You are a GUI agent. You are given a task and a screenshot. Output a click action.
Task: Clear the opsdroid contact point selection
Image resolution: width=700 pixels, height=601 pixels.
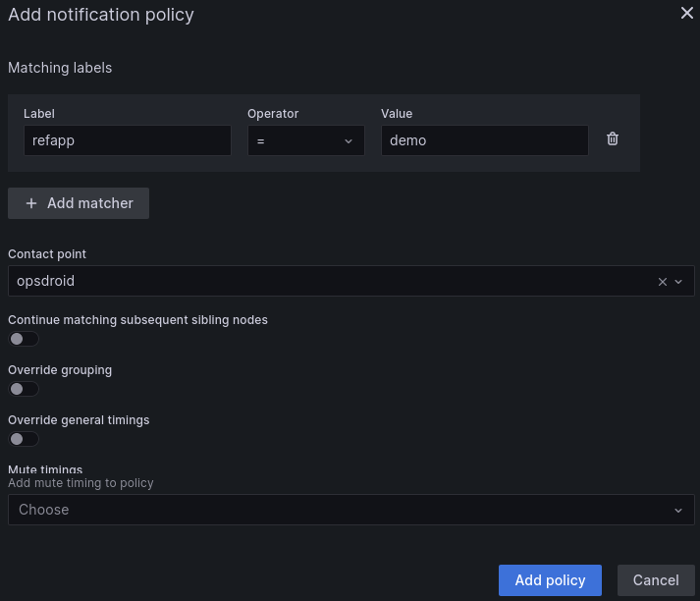(x=662, y=282)
